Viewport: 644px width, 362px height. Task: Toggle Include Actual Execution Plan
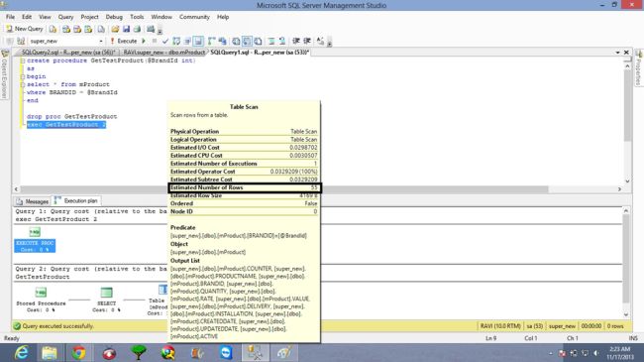(212, 41)
